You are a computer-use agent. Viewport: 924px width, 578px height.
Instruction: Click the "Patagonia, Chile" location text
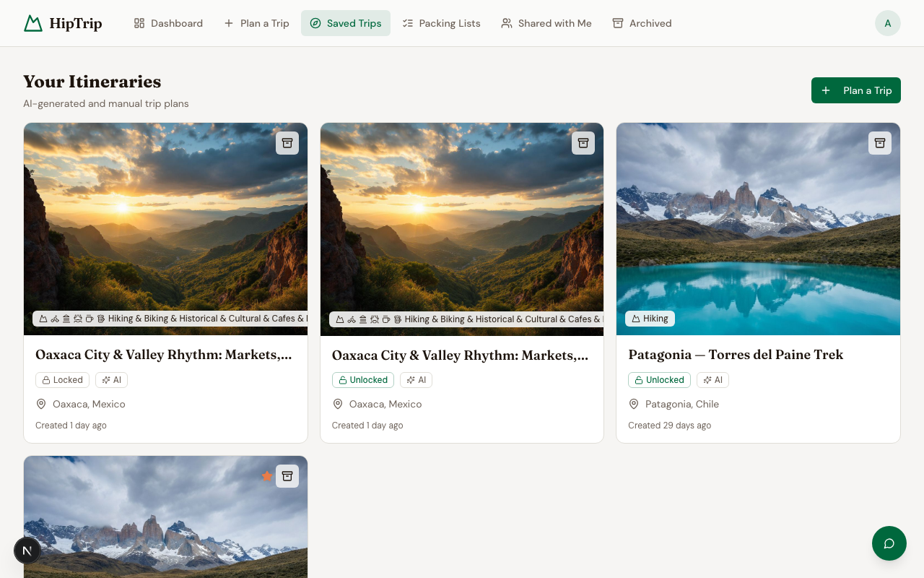coord(682,404)
